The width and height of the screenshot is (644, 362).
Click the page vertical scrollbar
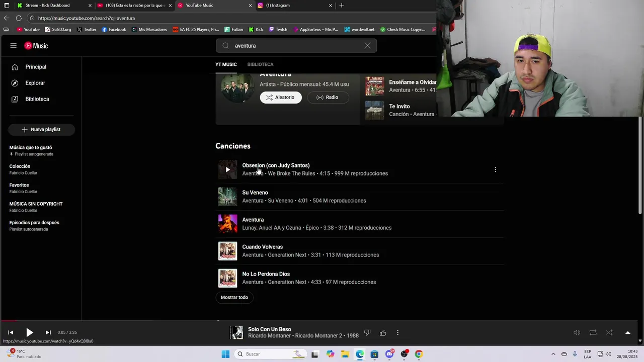pyautogui.click(x=640, y=166)
